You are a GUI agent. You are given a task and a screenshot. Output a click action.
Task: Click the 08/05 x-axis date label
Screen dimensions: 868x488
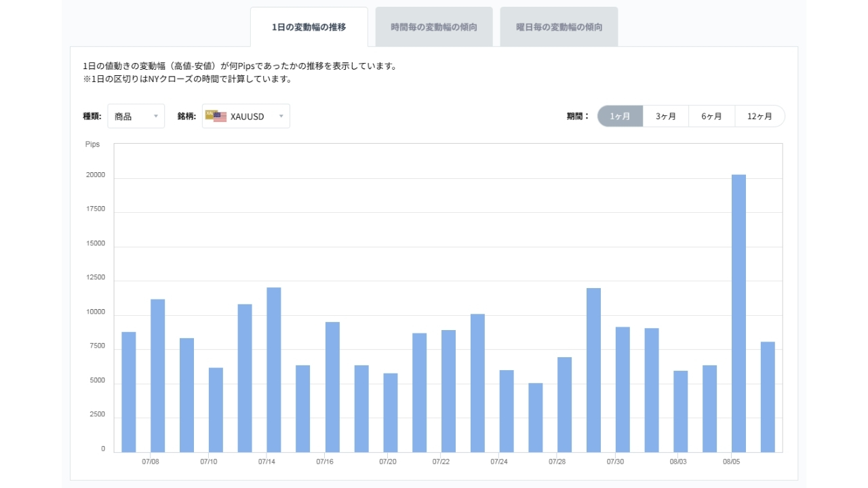pyautogui.click(x=732, y=462)
